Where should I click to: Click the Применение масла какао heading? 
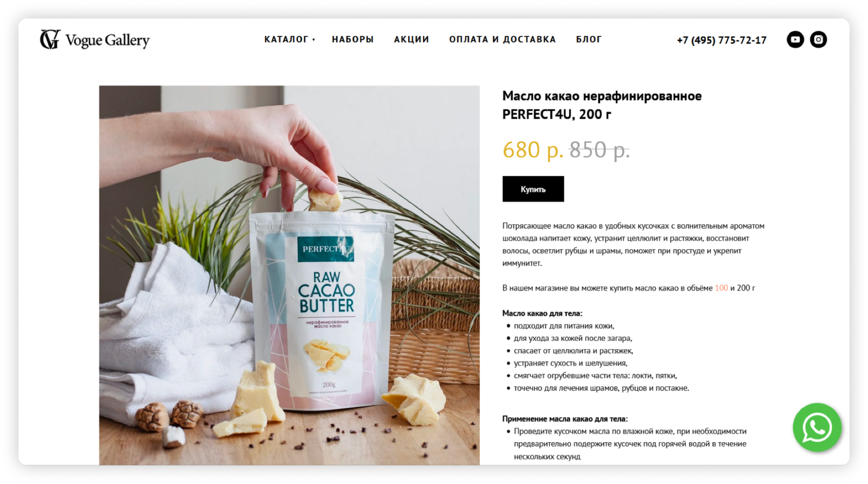pyautogui.click(x=565, y=419)
